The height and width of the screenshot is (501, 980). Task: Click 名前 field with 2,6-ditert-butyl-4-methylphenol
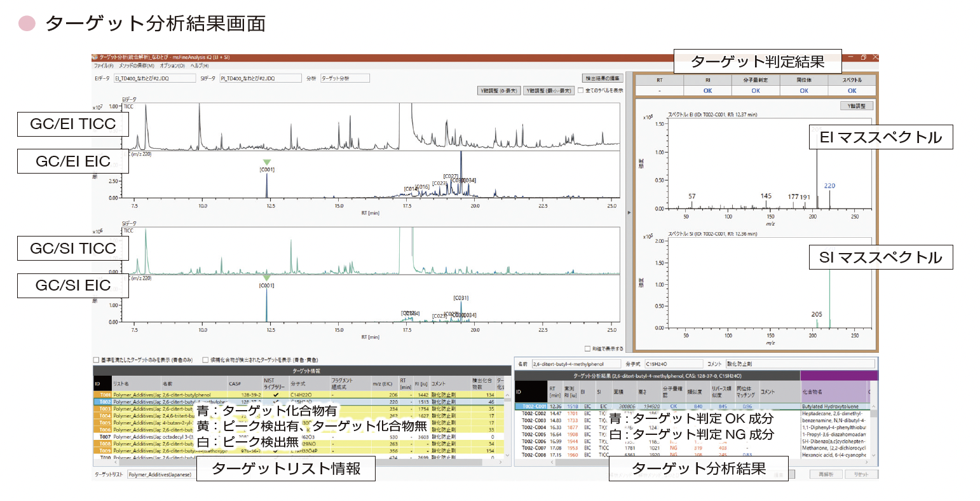point(576,364)
